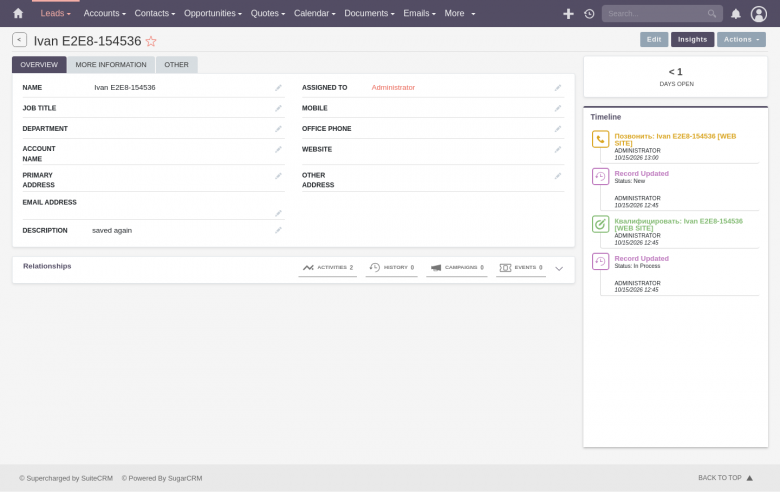Switch to the Overview tab
This screenshot has width=780, height=492.
click(x=39, y=65)
